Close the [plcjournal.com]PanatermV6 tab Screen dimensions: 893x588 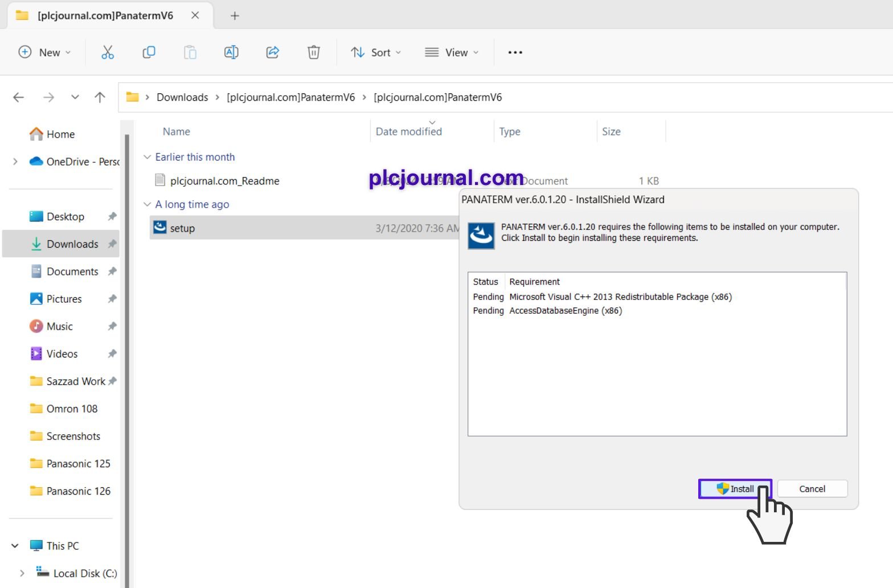(195, 15)
